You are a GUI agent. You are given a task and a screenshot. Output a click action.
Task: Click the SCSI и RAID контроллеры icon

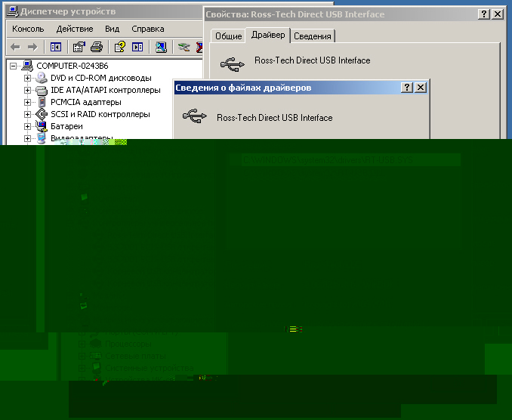42,114
